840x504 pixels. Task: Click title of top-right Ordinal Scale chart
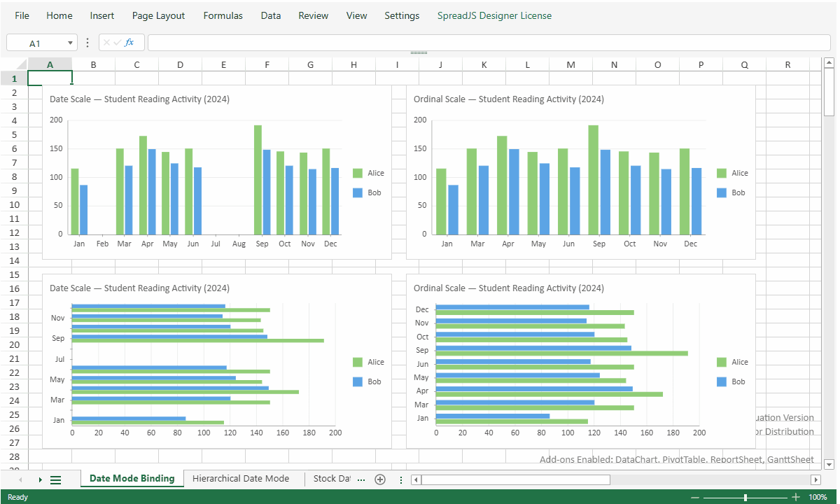[x=508, y=99]
